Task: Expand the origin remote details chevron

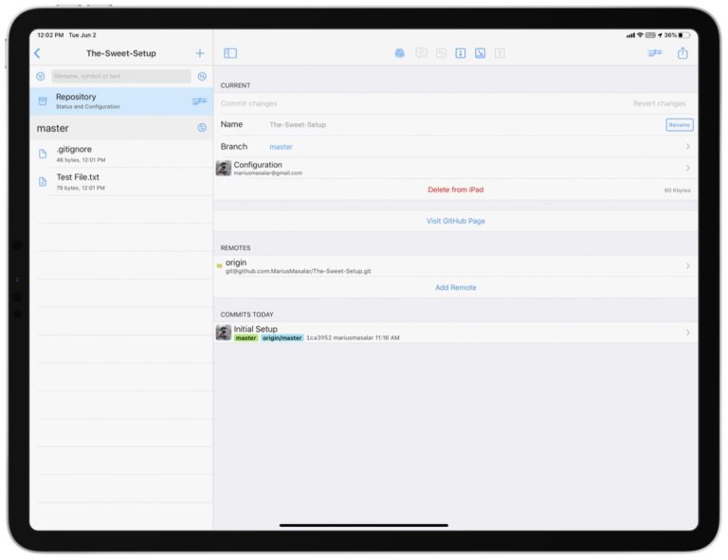Action: click(687, 266)
